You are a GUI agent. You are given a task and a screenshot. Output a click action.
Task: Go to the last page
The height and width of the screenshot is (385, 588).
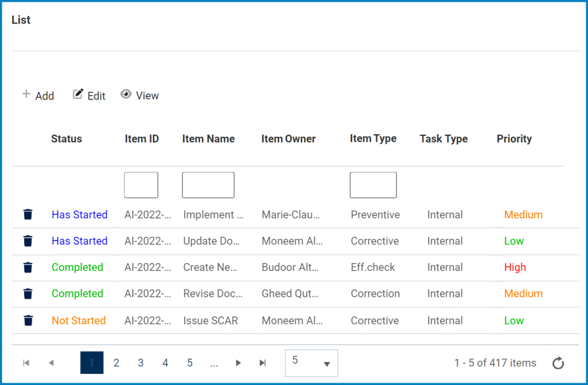coord(262,363)
